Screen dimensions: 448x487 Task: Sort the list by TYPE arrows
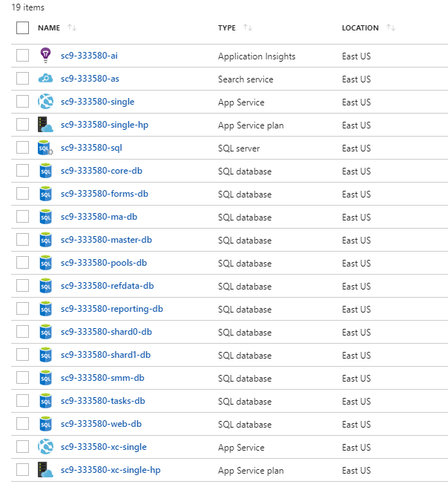pos(248,27)
